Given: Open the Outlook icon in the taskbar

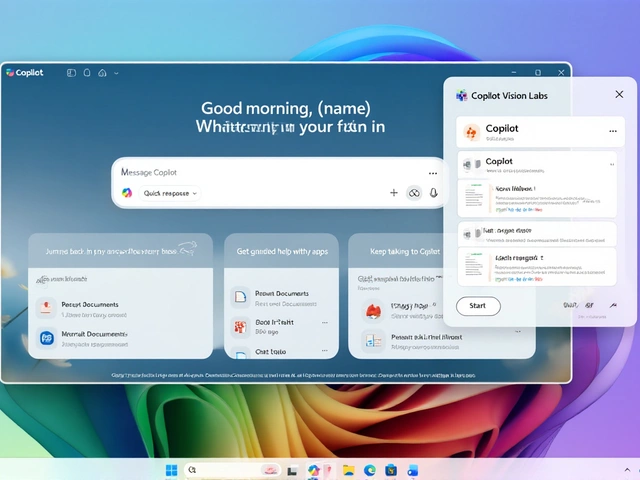Looking at the screenshot, I should point(413,470).
